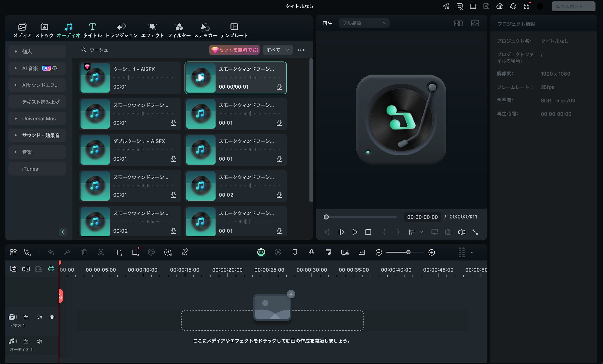Image resolution: width=603 pixels, height=364 pixels.
Task: Set mark-in point with left brace
Action: (x=384, y=232)
